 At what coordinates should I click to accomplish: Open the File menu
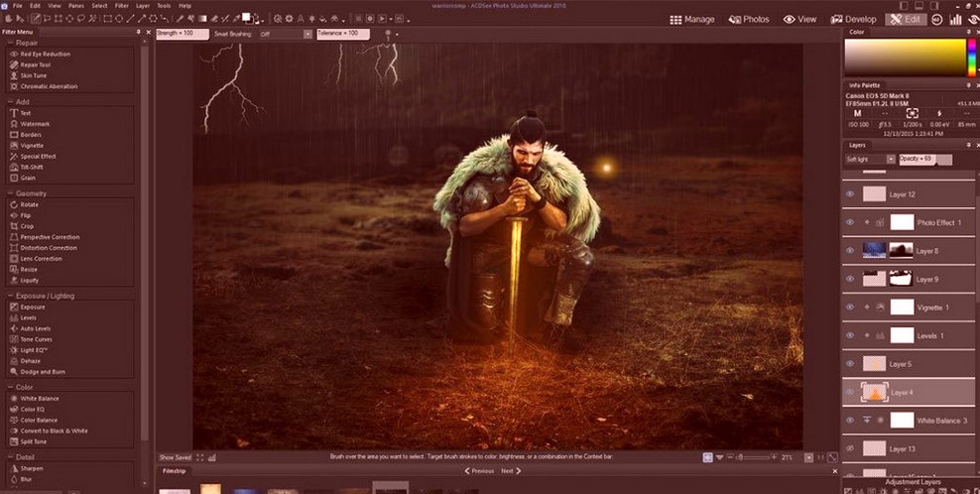pyautogui.click(x=18, y=6)
